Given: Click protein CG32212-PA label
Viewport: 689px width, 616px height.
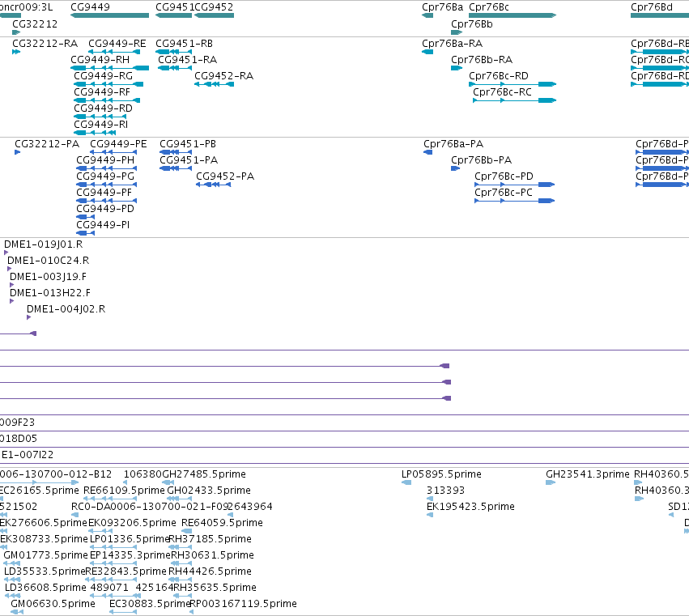Looking at the screenshot, I should tap(47, 144).
